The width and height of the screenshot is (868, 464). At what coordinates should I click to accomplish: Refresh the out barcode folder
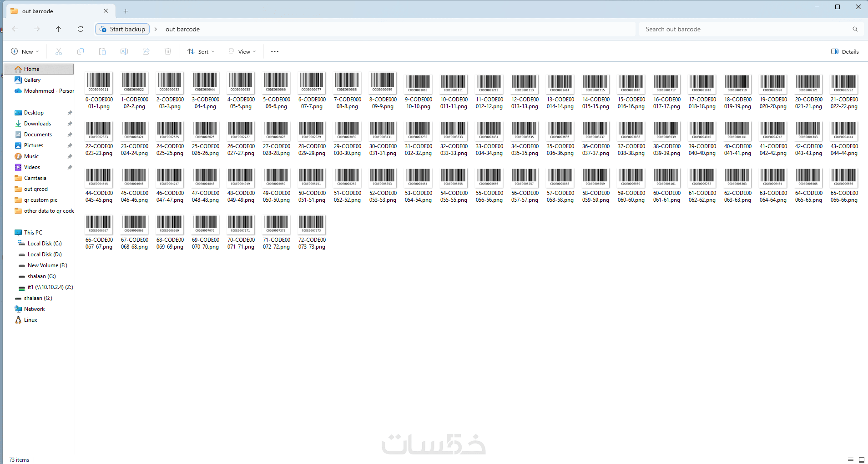[x=81, y=29]
